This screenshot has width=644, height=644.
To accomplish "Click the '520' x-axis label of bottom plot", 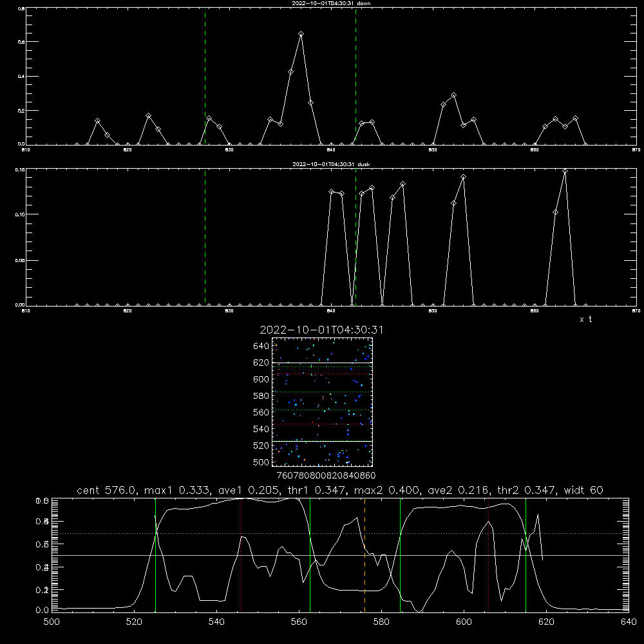I will [x=134, y=622].
